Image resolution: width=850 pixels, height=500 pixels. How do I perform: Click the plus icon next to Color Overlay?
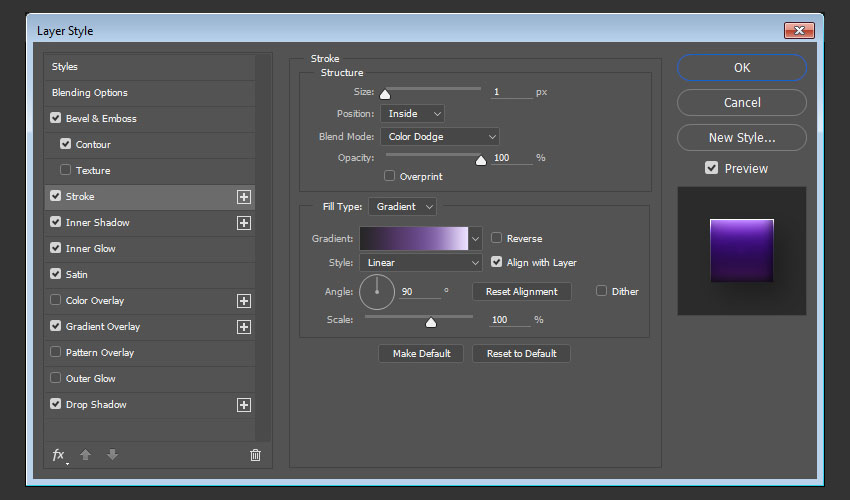coord(243,301)
